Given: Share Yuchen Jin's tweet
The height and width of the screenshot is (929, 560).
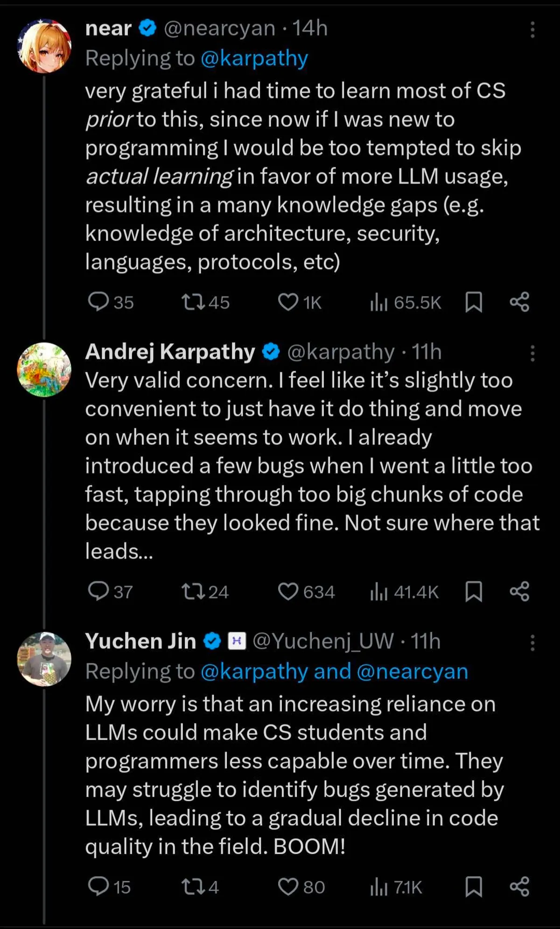Looking at the screenshot, I should click(519, 886).
